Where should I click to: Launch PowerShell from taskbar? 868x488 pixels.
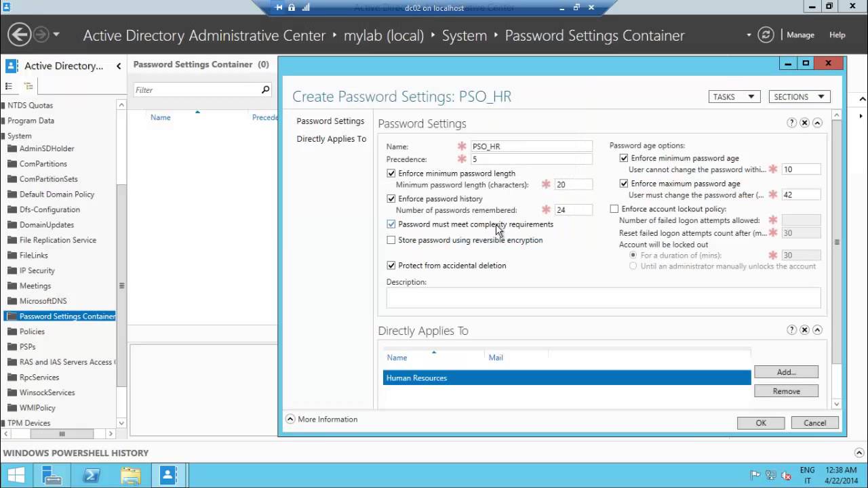click(92, 476)
